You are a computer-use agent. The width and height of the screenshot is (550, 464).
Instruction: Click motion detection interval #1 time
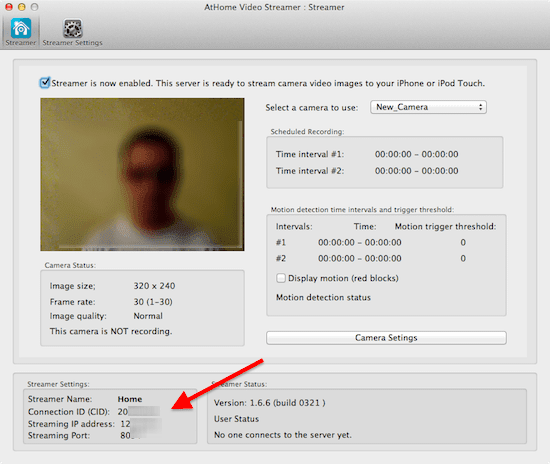[360, 242]
